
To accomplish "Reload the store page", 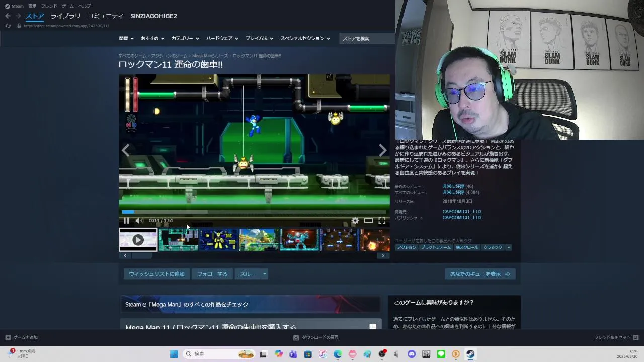I will [8, 26].
